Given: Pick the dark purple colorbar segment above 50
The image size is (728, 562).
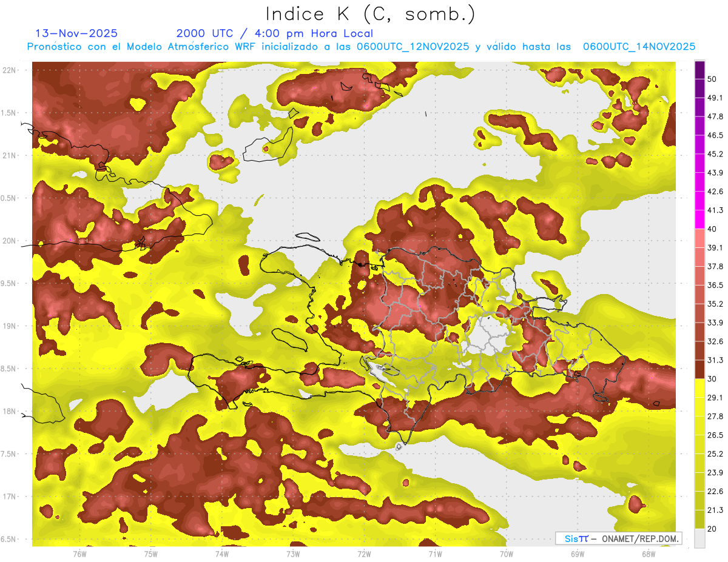Looking at the screenshot, I should 699,70.
